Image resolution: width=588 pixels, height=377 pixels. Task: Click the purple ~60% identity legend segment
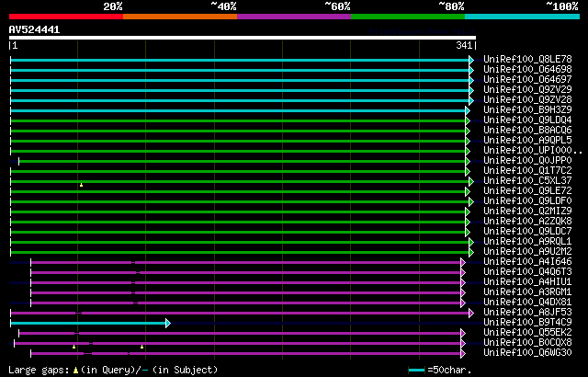[294, 17]
